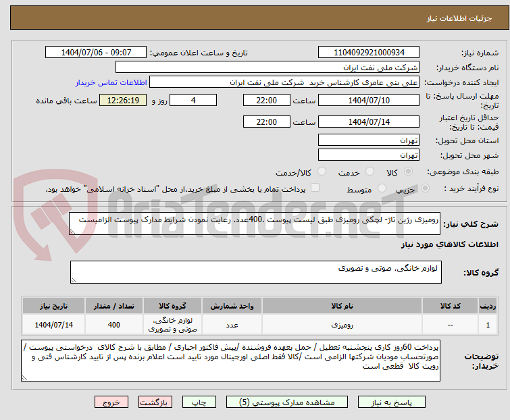510x420 pixels.
Task: Click the quantity cell showing 400
Action: 114,324
